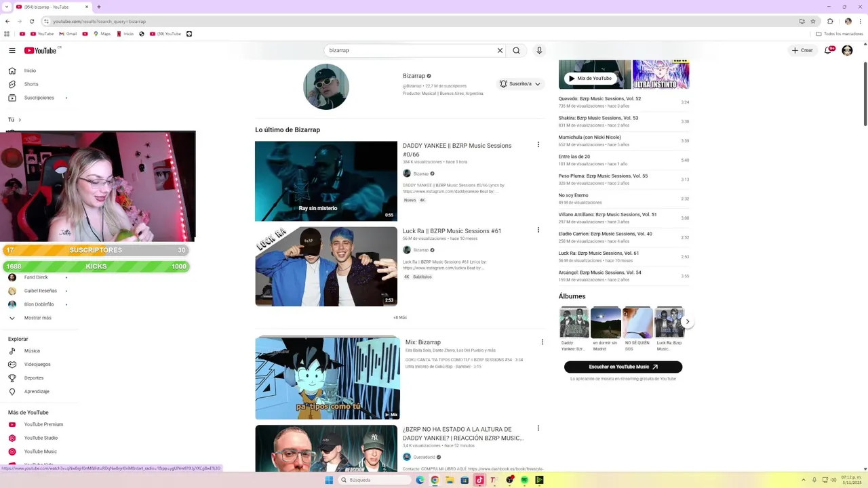Play Entre las de 20 track
This screenshot has width=868, height=488.
coord(624,160)
